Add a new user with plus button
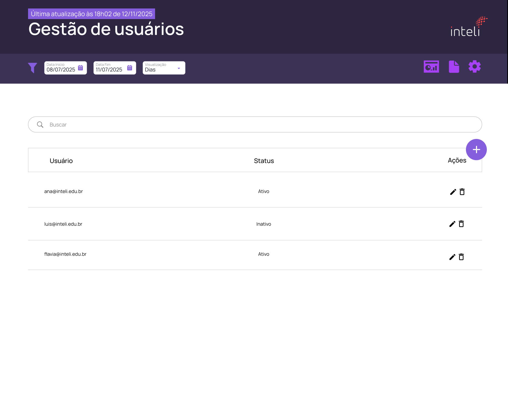Viewport: 508px width, 420px height. point(476,150)
